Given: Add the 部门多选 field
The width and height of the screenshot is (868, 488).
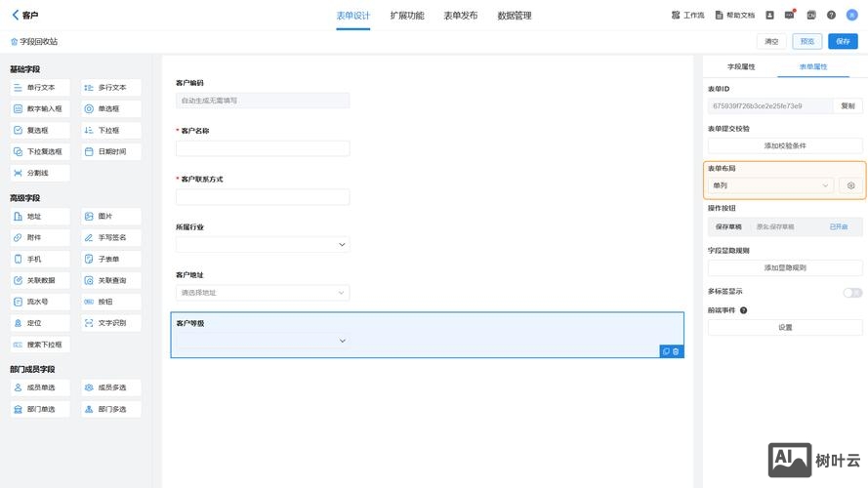Looking at the screenshot, I should click(x=110, y=410).
